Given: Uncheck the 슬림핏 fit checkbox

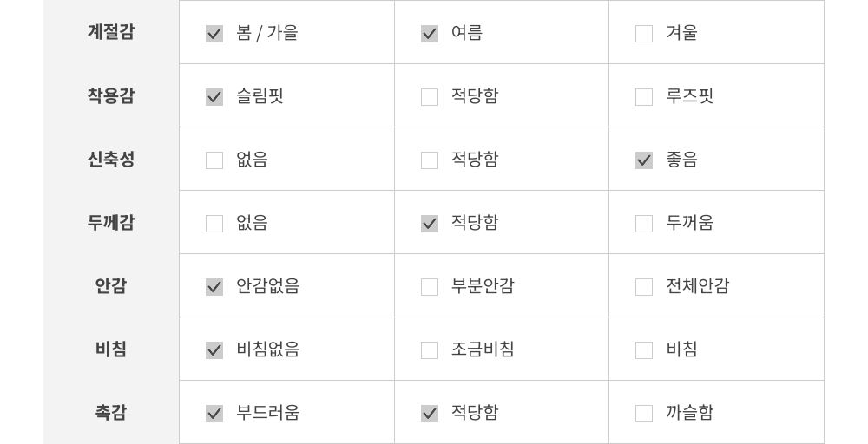Looking at the screenshot, I should tap(214, 97).
